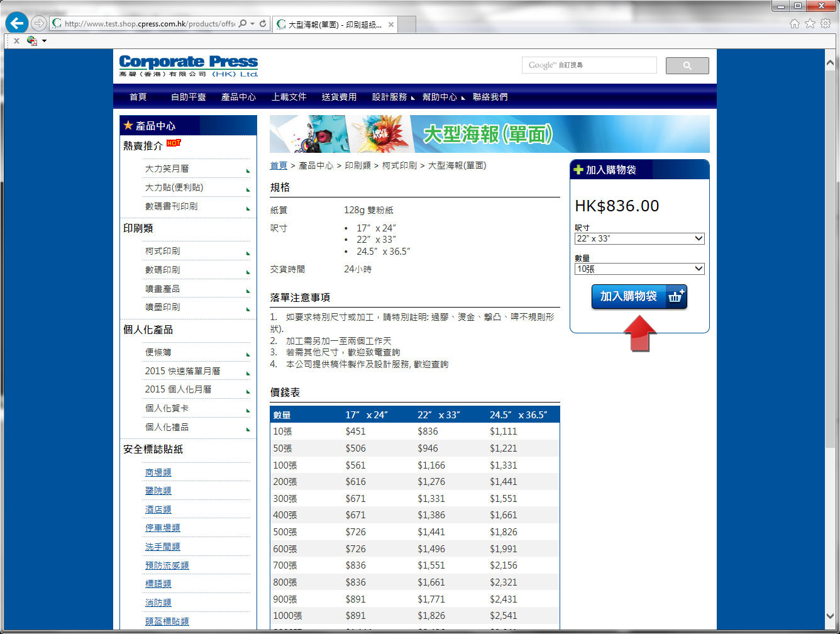Select 送貨費用 menu item

coord(339,97)
